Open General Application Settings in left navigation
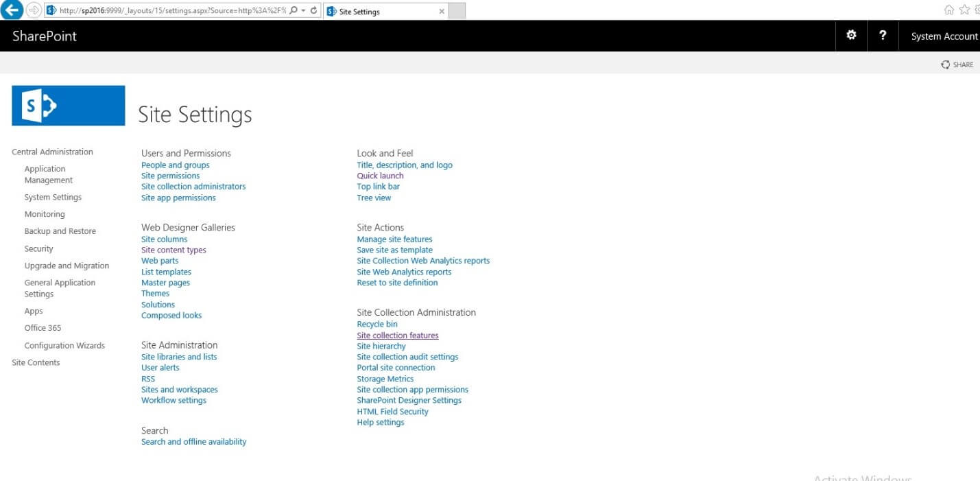Screen dimensions: 980x481 click(60, 288)
